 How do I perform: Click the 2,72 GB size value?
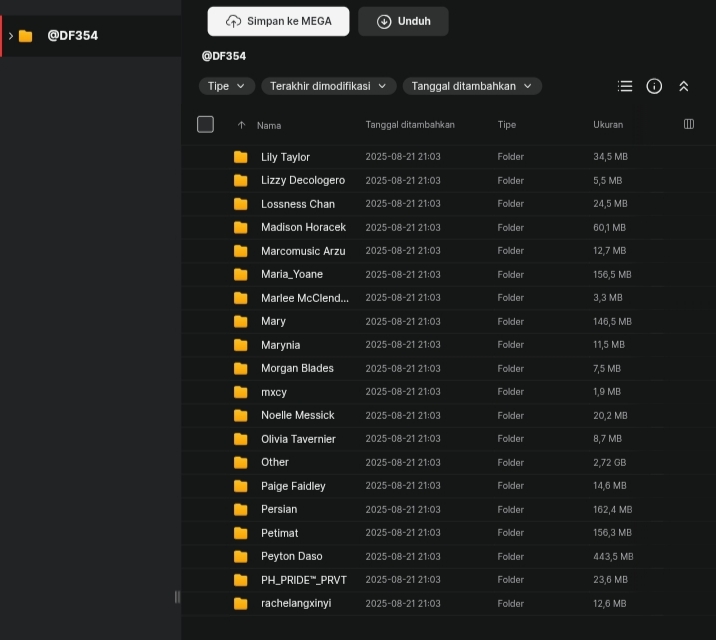pyautogui.click(x=610, y=462)
